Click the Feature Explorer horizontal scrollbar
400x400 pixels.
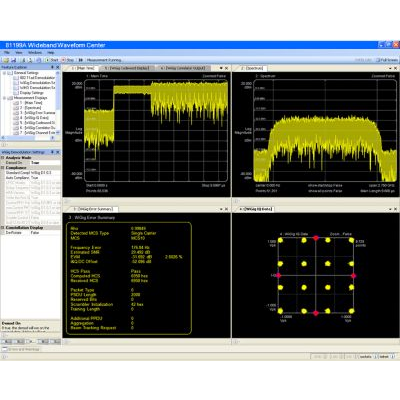click(x=28, y=138)
